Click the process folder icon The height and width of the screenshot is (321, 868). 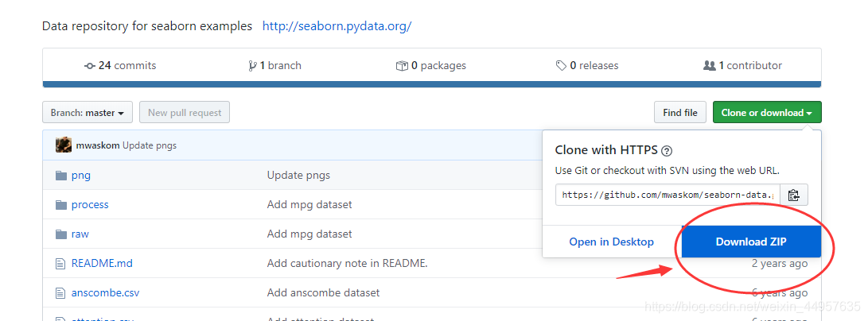point(61,205)
